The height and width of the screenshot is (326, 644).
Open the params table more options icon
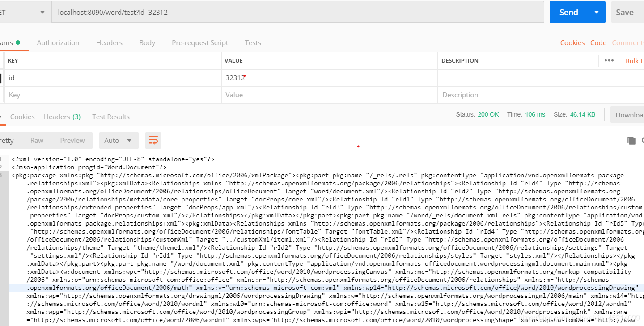[x=609, y=60]
